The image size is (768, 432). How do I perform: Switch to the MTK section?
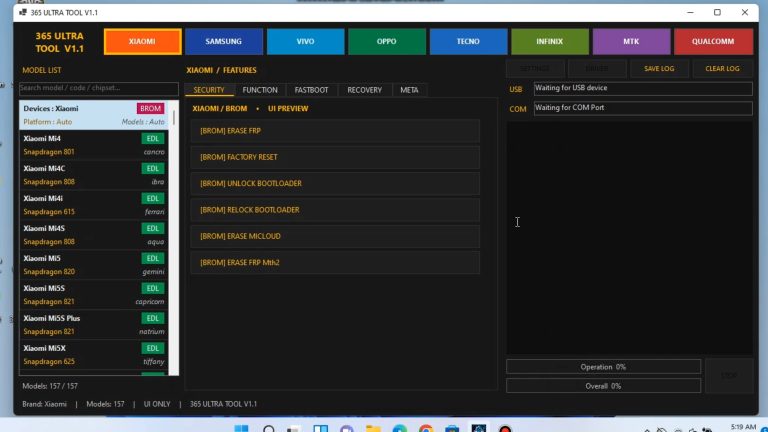[x=631, y=42]
